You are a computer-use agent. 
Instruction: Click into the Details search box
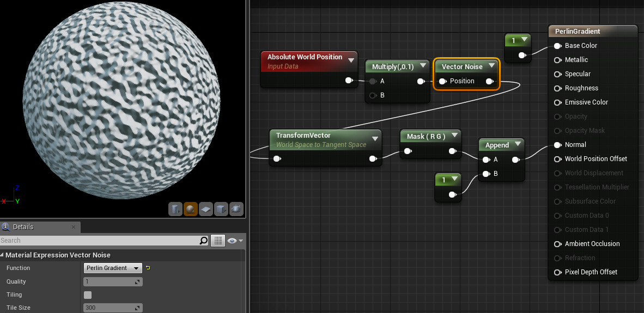click(x=98, y=241)
